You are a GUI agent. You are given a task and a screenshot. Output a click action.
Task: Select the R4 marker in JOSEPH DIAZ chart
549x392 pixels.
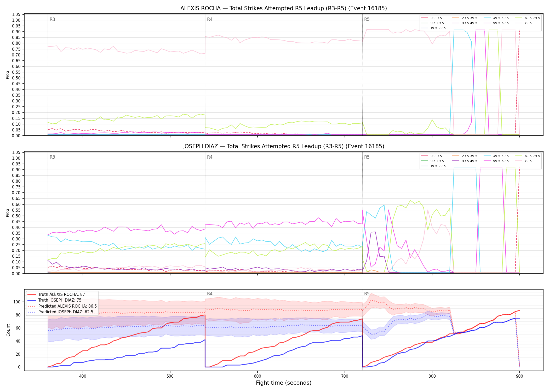tap(210, 157)
